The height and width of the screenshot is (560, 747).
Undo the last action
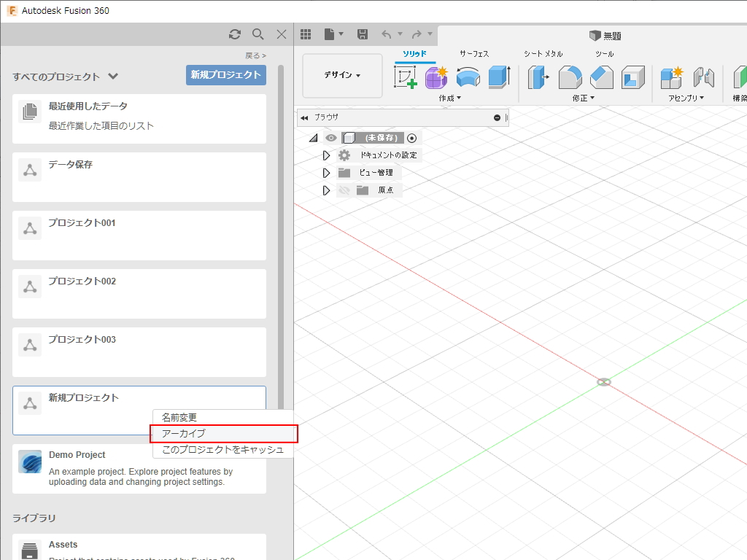(x=387, y=34)
